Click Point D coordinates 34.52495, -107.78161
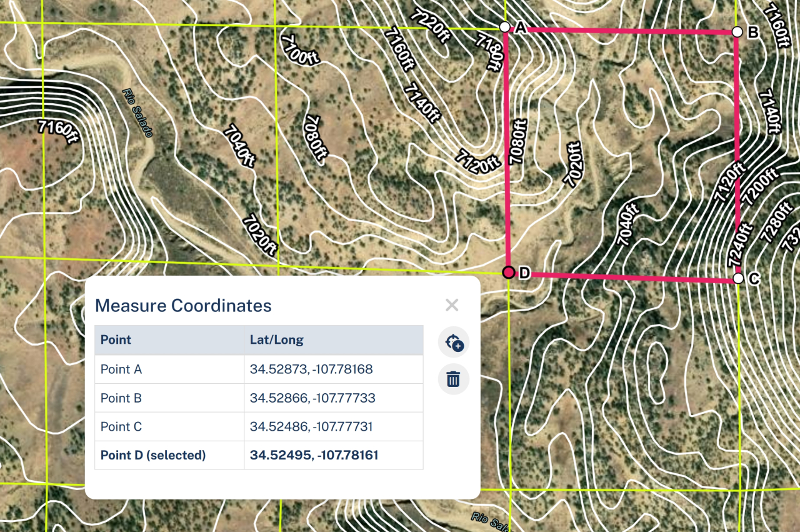The width and height of the screenshot is (800, 532). click(314, 455)
